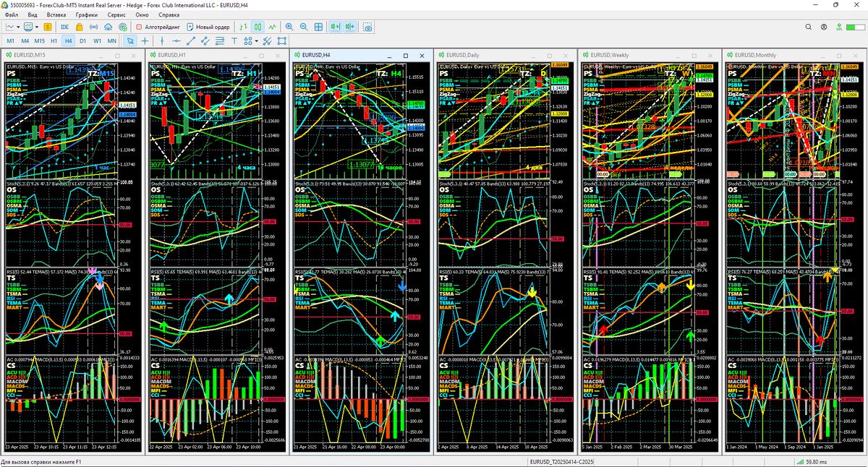
Task: Expand the shapes objects dropdown arrow
Action: tap(256, 41)
